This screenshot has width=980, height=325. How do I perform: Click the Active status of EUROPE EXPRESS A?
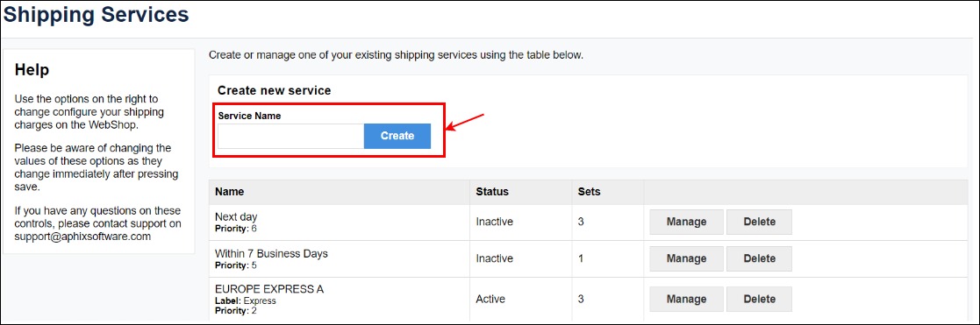(490, 300)
